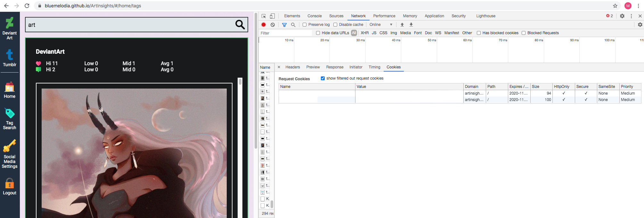The width and height of the screenshot is (644, 218).
Task: Export HAR file download arrow
Action: point(411,25)
